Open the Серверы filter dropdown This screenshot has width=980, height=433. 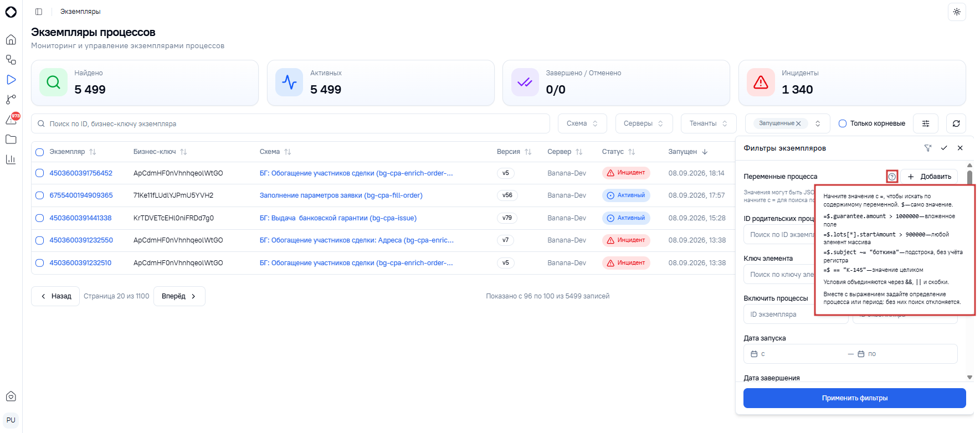click(x=644, y=123)
